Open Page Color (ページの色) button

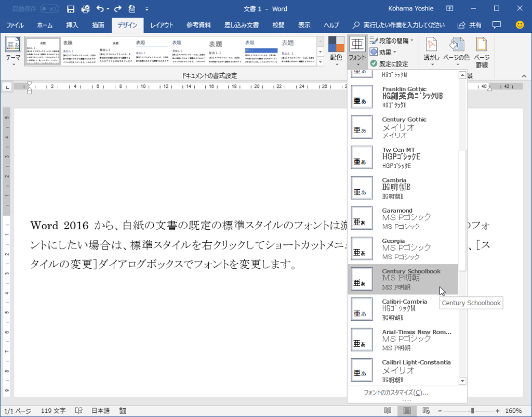tap(456, 51)
